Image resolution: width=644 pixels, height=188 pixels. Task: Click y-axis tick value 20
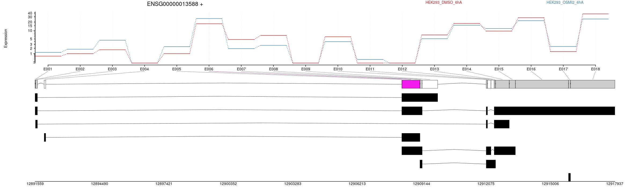coord(30,22)
